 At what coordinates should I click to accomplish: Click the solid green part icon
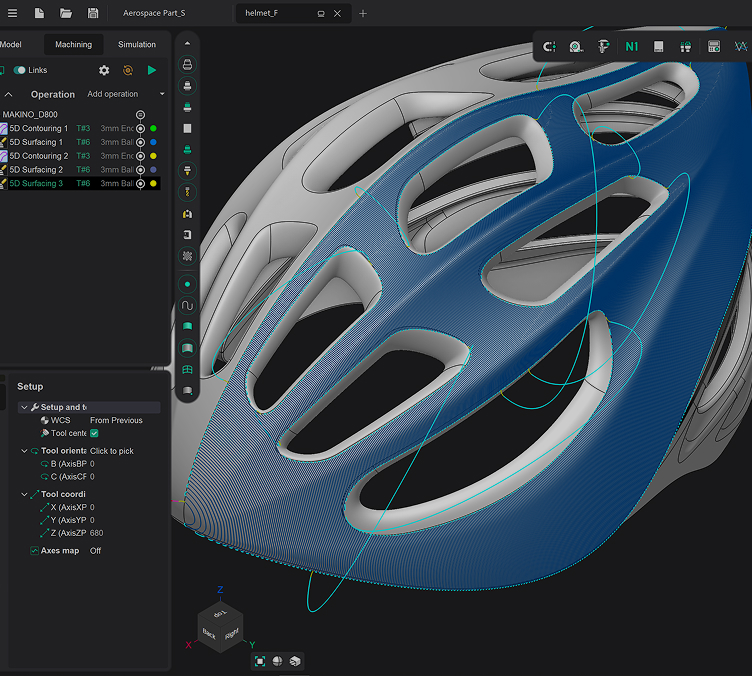point(188,150)
